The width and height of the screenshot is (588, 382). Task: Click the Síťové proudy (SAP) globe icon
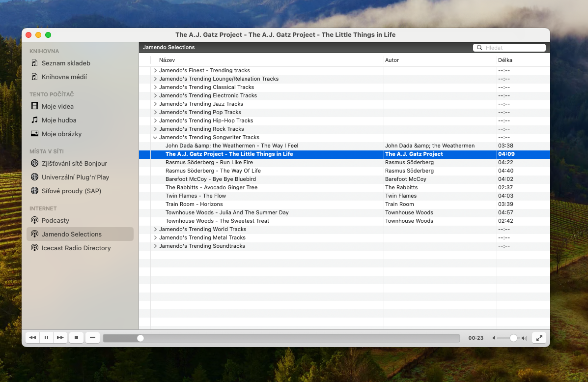pos(34,191)
